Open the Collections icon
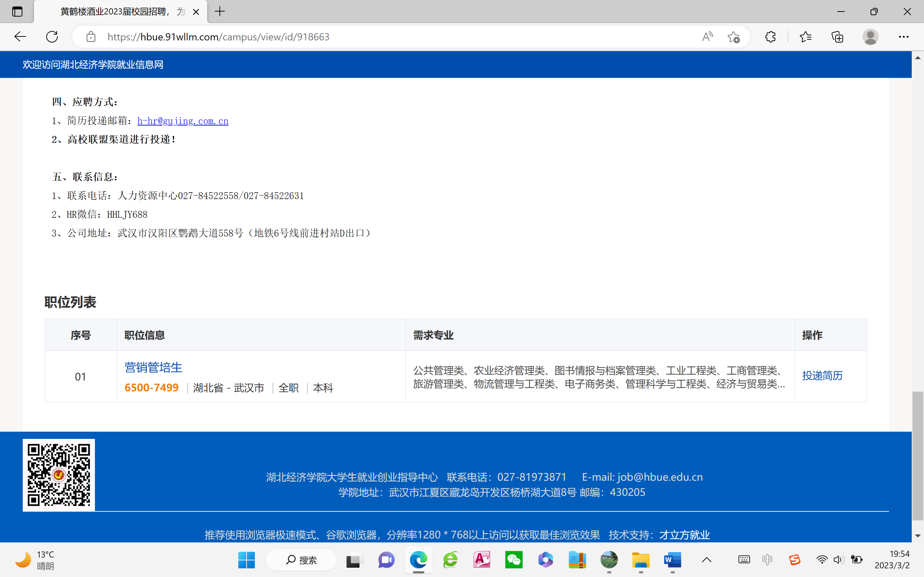This screenshot has width=924, height=577. 837,37
